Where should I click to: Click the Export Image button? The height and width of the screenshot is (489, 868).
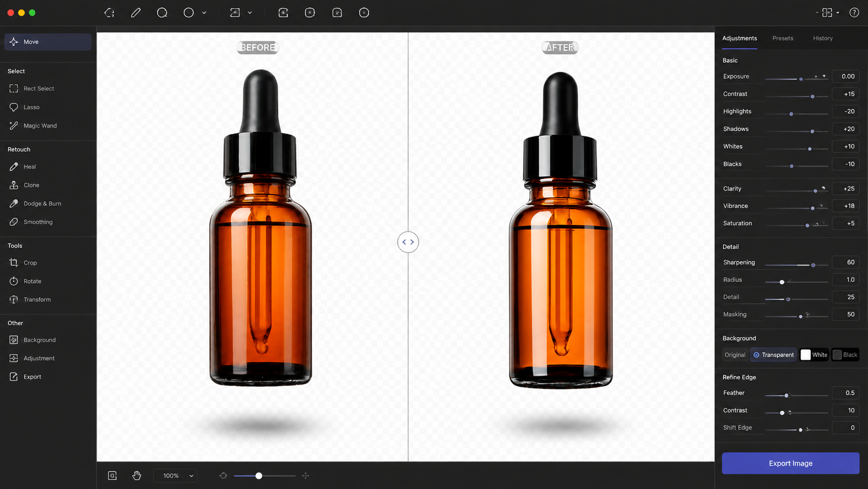pos(790,463)
